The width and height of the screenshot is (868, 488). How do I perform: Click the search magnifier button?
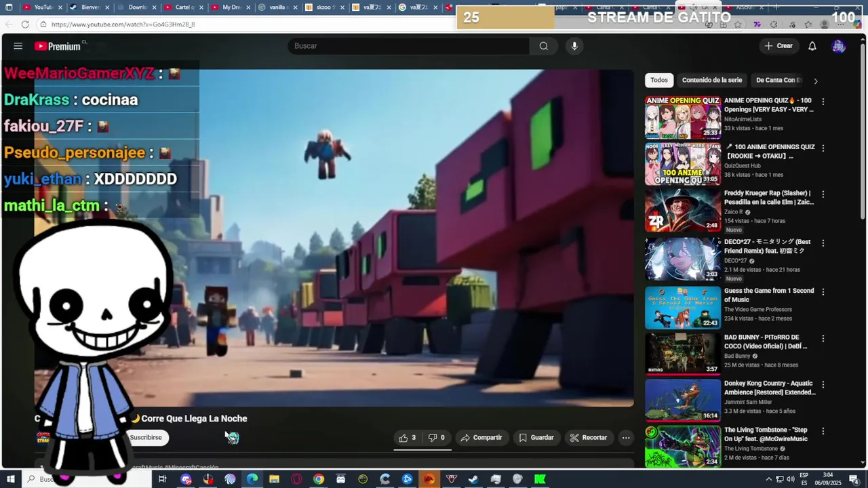(543, 46)
